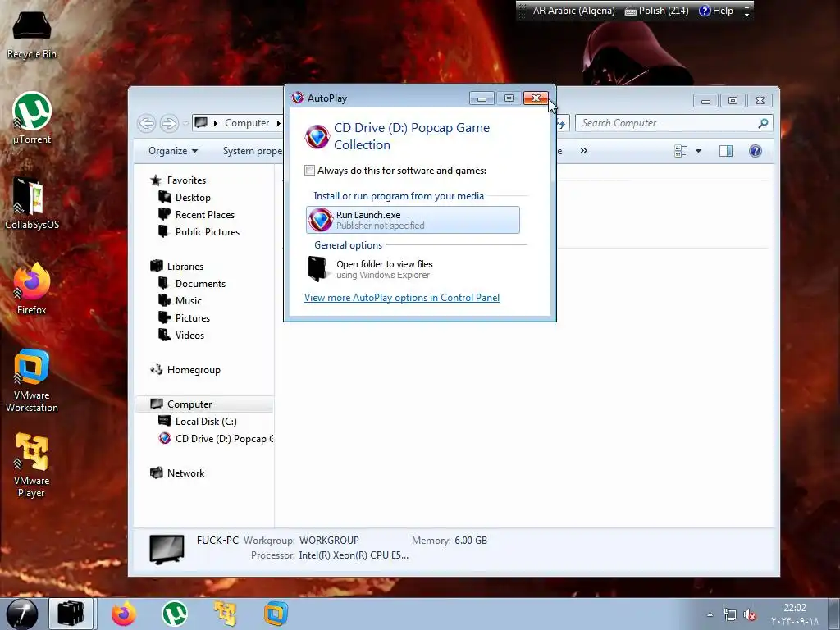Check Always do this for software and games
This screenshot has width=840, height=630.
[309, 171]
